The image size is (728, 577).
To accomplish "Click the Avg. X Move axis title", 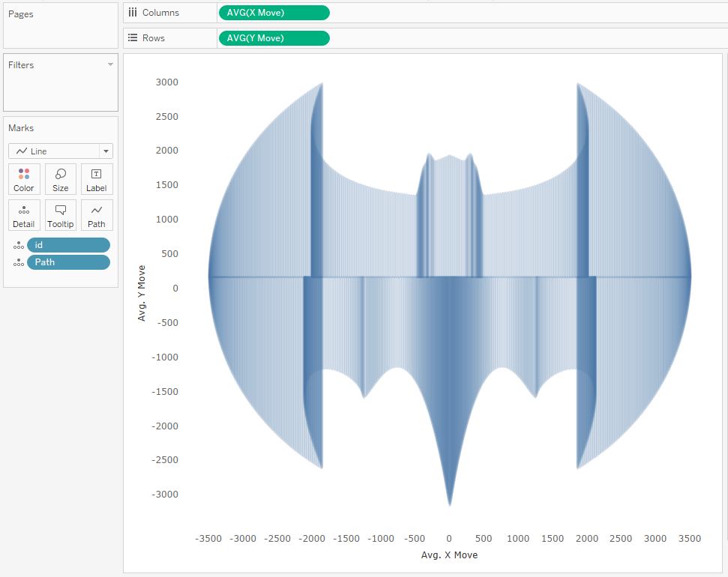I will coord(449,555).
